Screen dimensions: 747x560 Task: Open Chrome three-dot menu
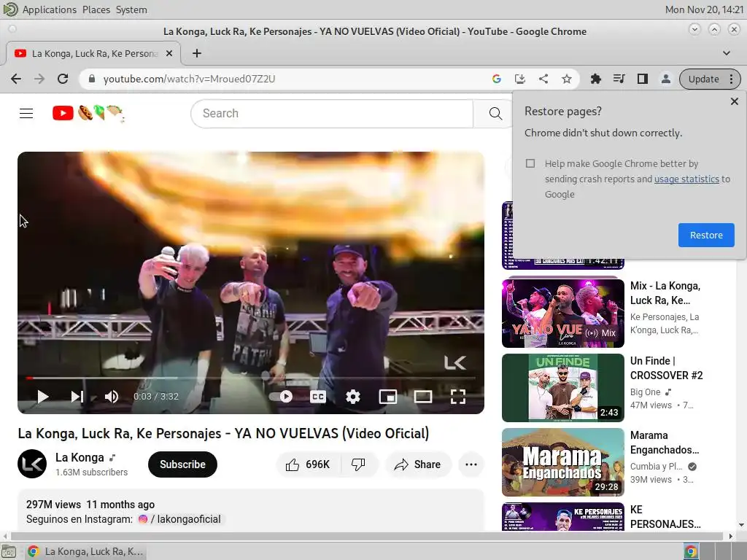pos(731,79)
